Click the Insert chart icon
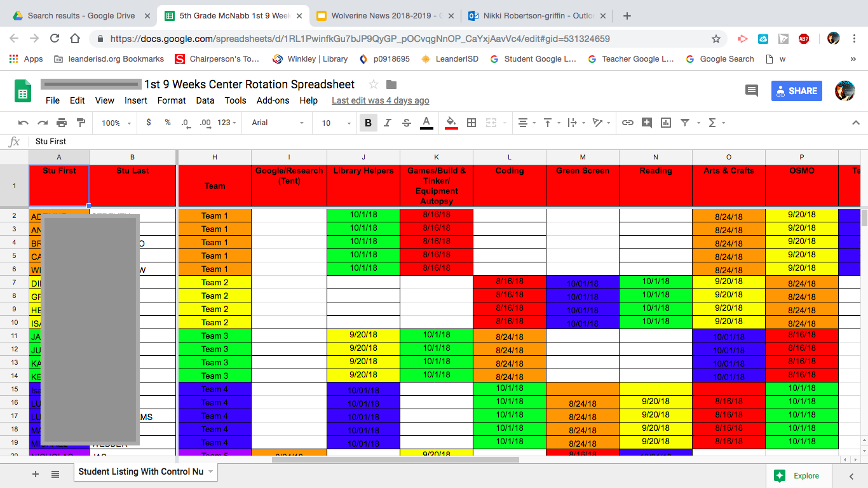 (666, 123)
